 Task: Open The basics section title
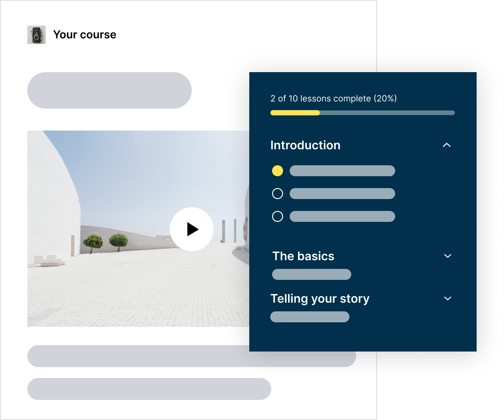[x=303, y=256]
